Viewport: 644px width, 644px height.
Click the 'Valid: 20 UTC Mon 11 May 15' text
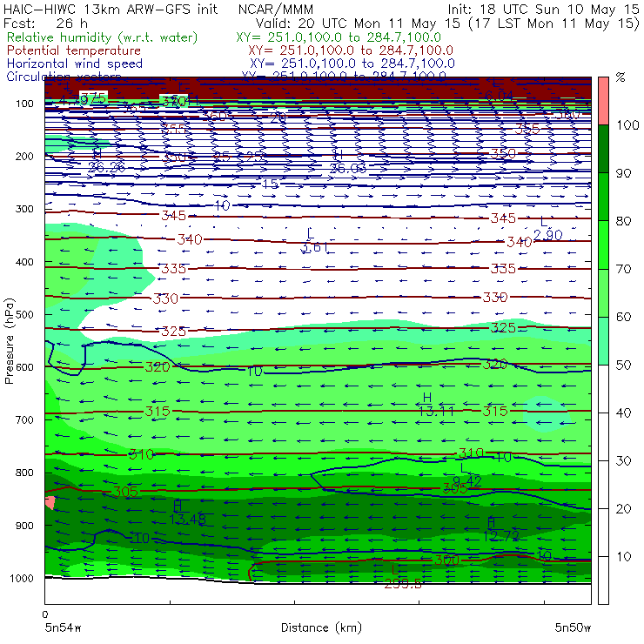(x=358, y=23)
